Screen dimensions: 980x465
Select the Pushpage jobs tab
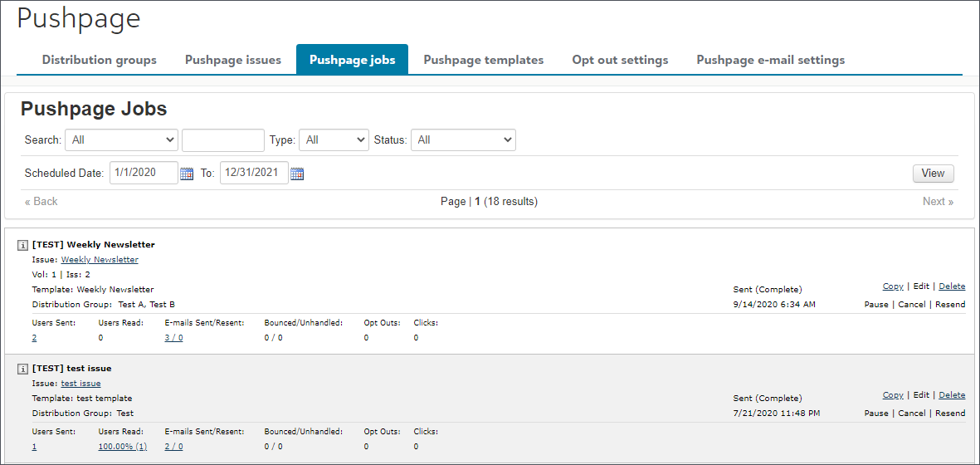[353, 60]
